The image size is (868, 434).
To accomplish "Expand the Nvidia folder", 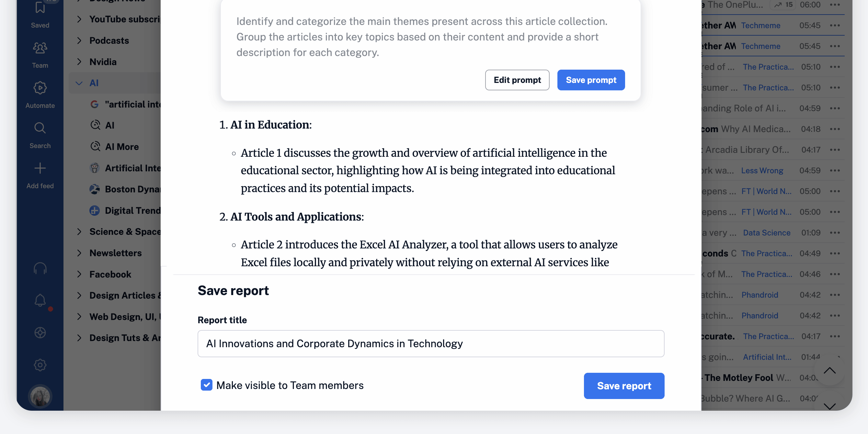I will 79,62.
